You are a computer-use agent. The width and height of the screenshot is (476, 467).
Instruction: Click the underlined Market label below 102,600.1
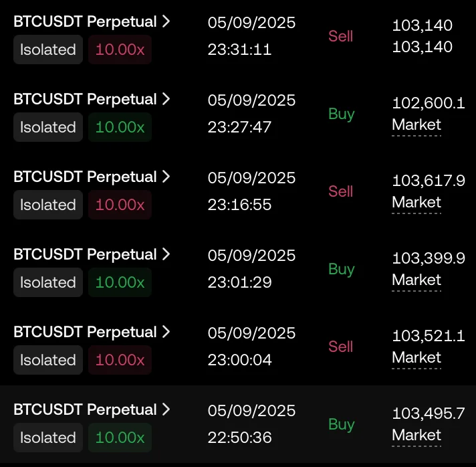(416, 125)
